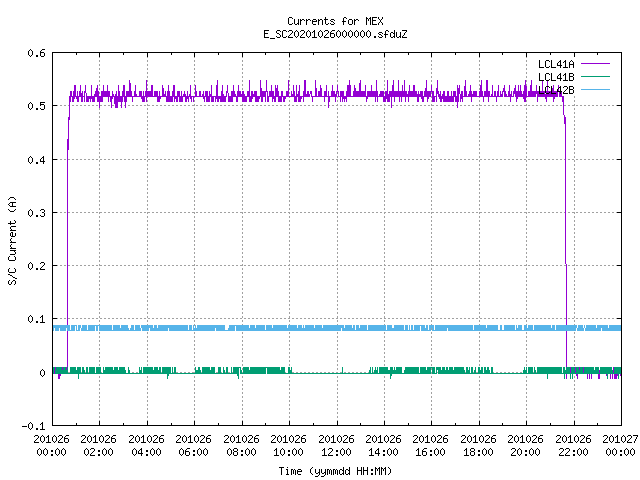The height and width of the screenshot is (480, 640).
Task: Click x-axis tick 201026 00:00
Action: point(51,445)
